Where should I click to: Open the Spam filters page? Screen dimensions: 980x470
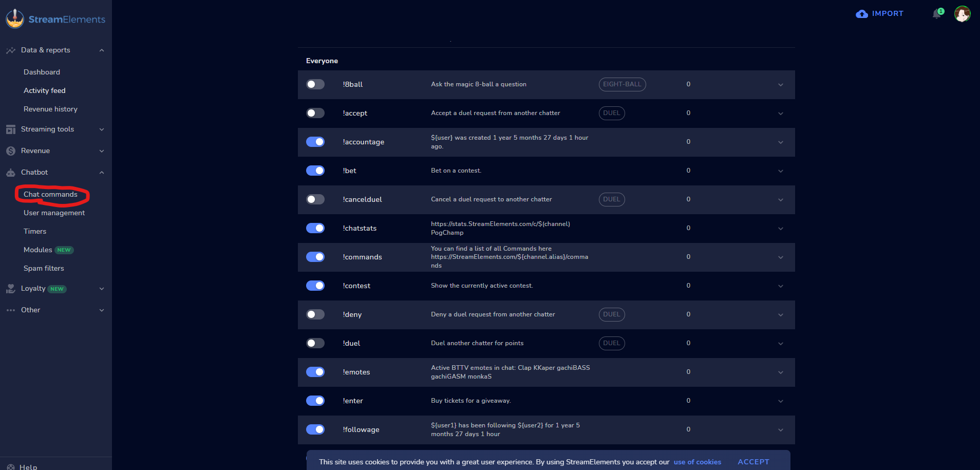coord(44,268)
